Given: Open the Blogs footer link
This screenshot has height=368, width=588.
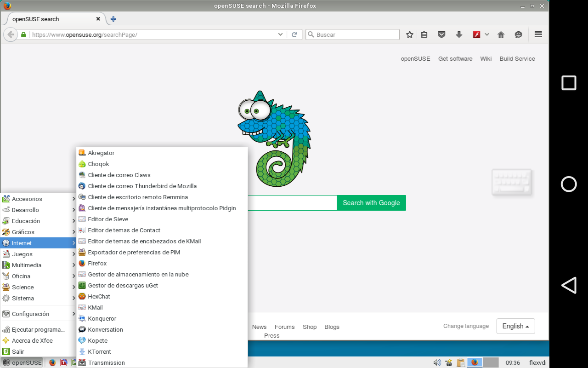Looking at the screenshot, I should pyautogui.click(x=332, y=327).
